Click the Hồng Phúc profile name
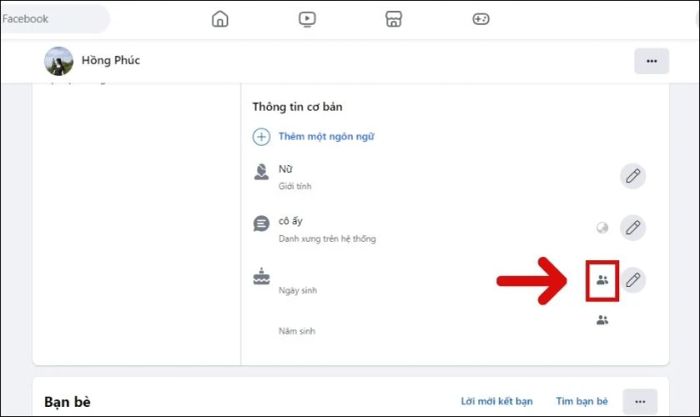This screenshot has height=417, width=700. point(110,61)
